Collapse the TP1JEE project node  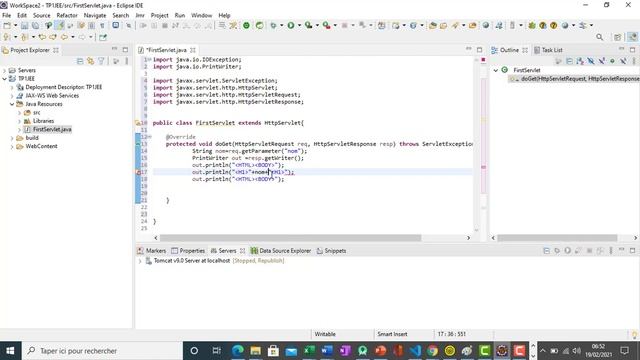click(4, 79)
